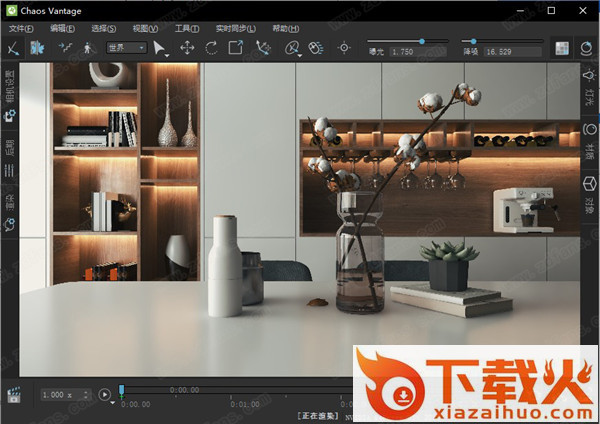Image resolution: width=600 pixels, height=424 pixels.
Task: Click the Chaos Vantage logo in title bar
Action: pos(11,10)
